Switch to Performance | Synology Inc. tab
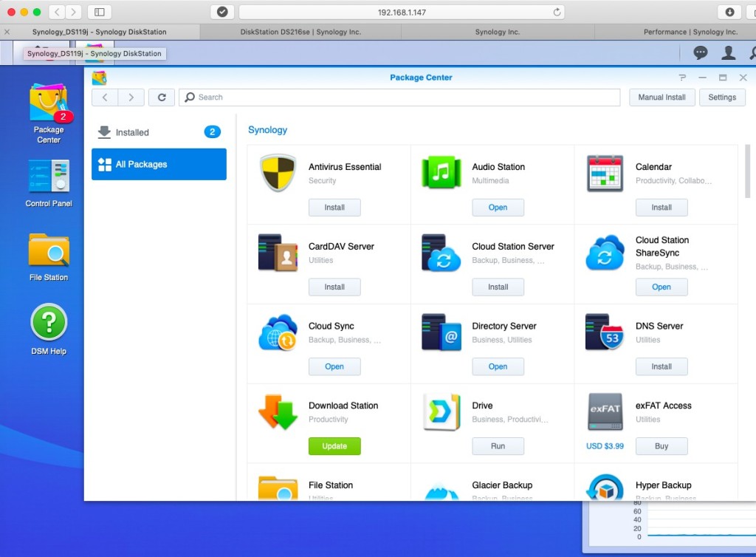Viewport: 756px width, 557px height. (x=690, y=32)
